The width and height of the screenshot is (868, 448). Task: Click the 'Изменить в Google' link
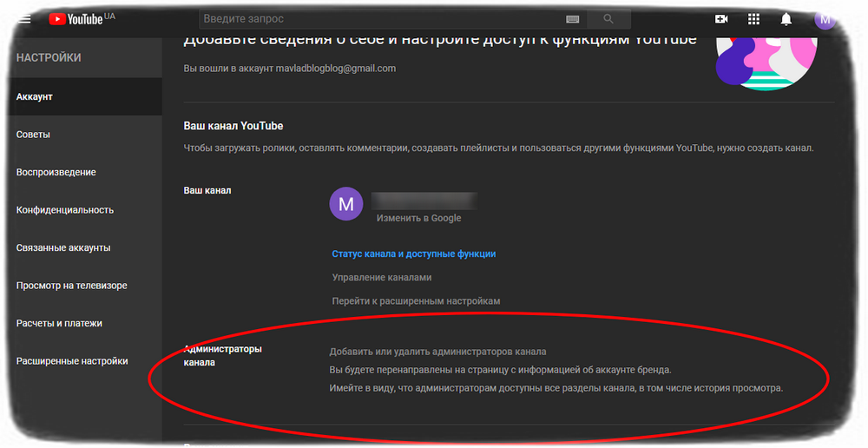coord(418,218)
